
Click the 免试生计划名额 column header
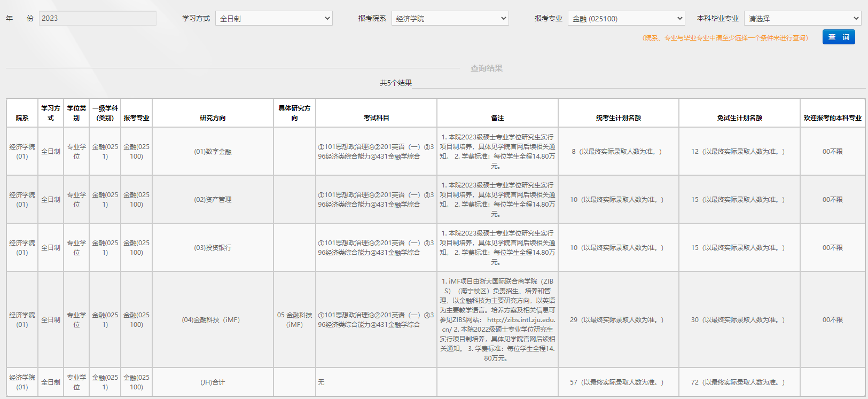[x=739, y=118]
